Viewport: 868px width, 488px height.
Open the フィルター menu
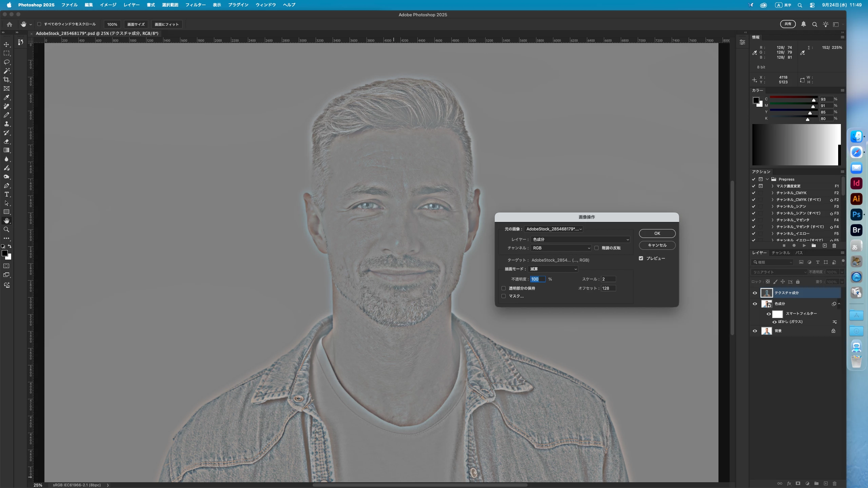(x=195, y=5)
